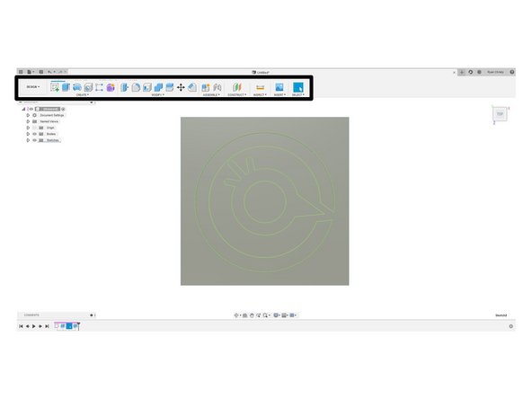Screen dimensions: 532x399
Task: Step back one timeline feature
Action: [28, 326]
